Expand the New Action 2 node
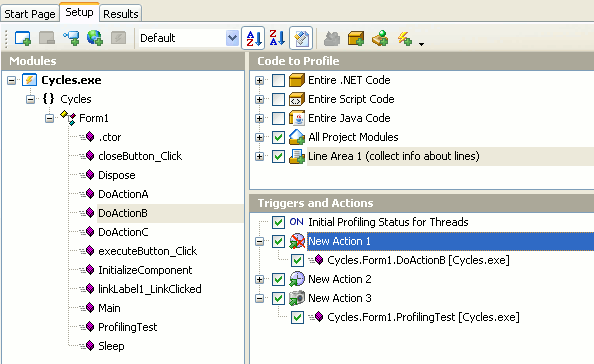 (259, 279)
